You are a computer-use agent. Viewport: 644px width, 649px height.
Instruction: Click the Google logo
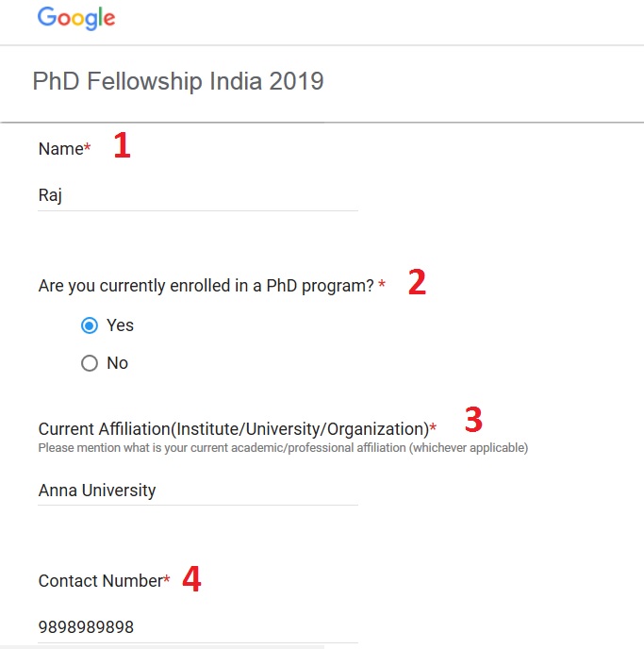click(x=76, y=18)
